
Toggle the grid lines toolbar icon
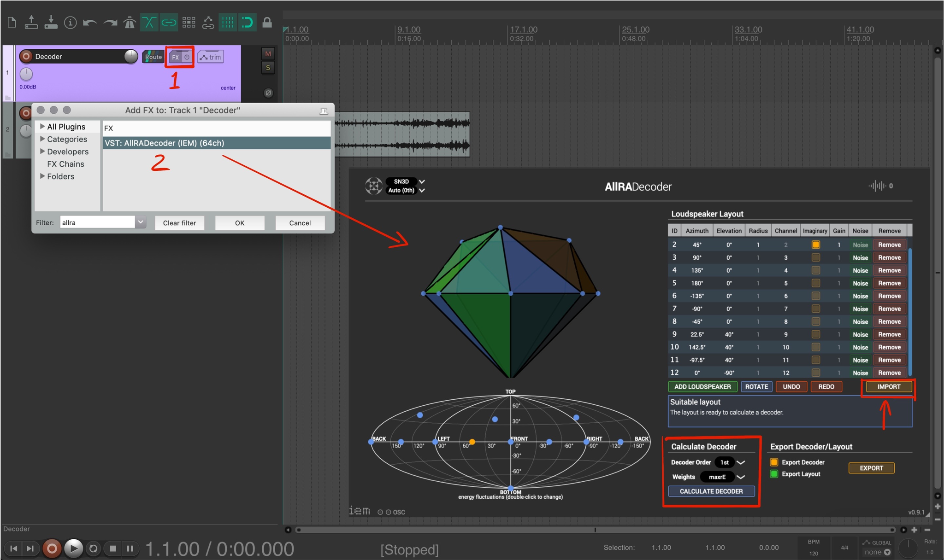click(x=228, y=22)
